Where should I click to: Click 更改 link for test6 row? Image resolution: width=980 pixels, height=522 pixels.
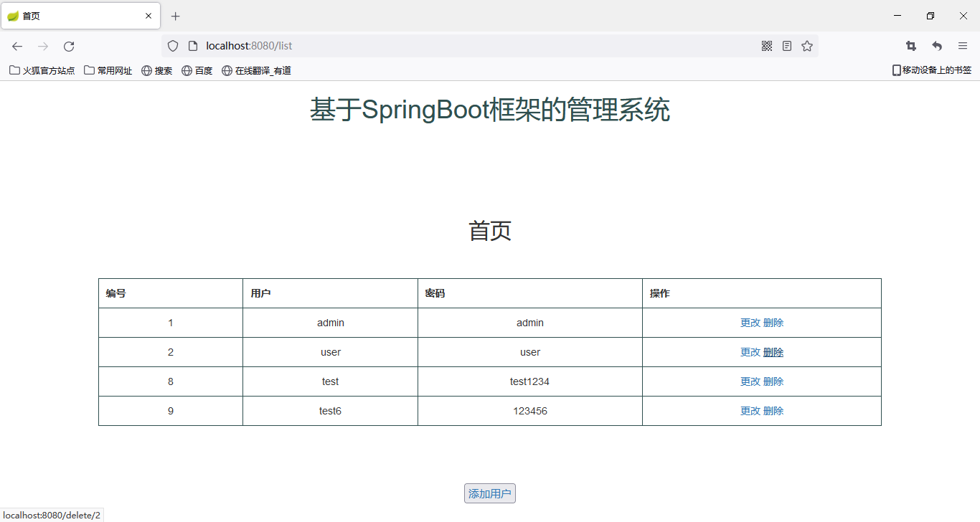[x=750, y=411]
